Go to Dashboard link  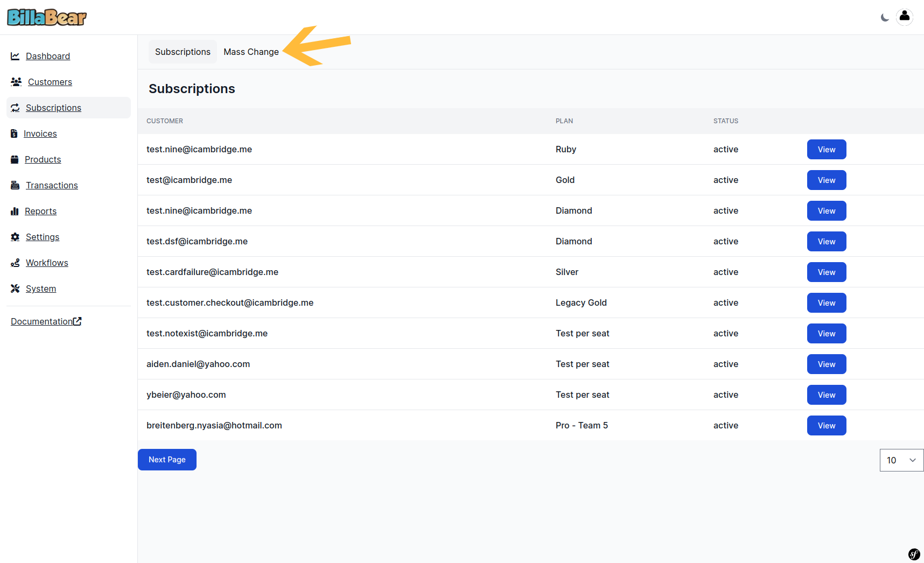pos(48,56)
